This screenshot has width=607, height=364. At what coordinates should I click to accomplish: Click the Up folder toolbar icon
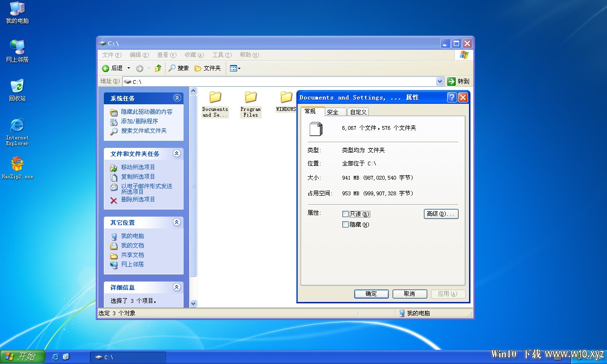158,68
